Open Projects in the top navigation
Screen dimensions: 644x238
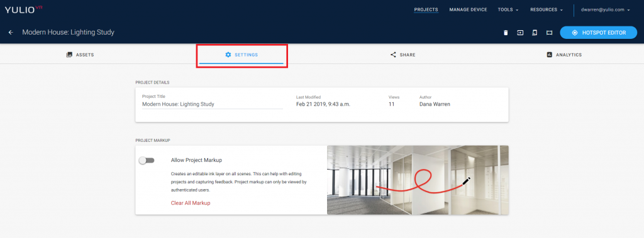pos(426,10)
